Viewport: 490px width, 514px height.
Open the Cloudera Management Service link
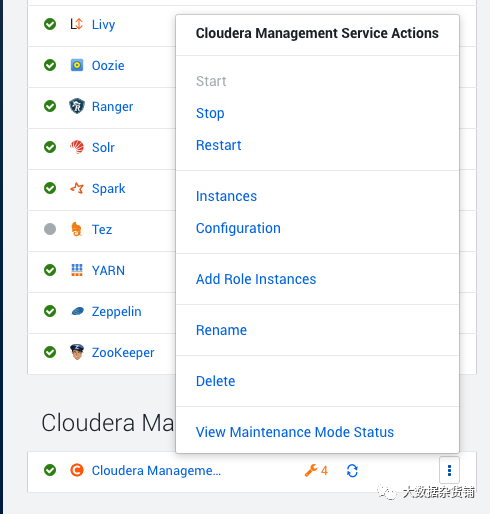pos(156,471)
